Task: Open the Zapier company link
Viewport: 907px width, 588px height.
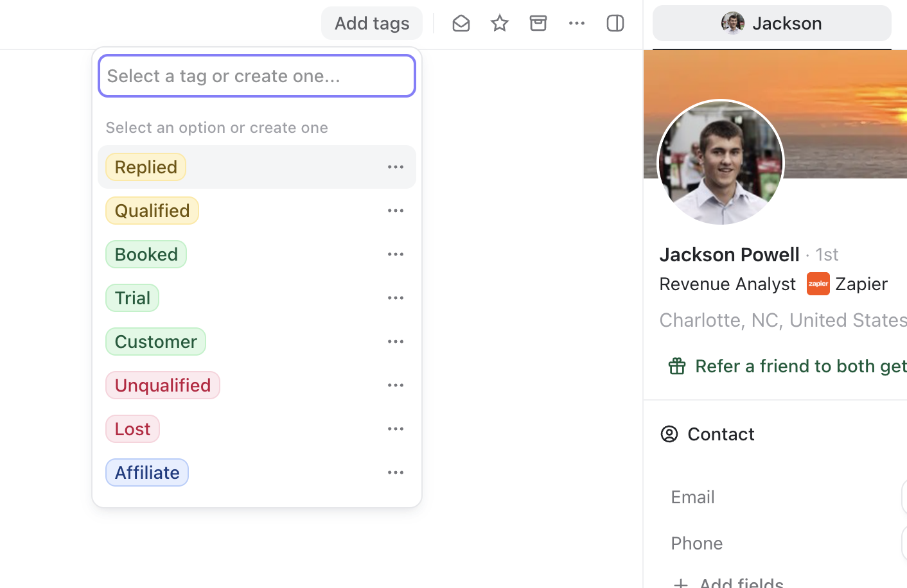Action: click(861, 284)
